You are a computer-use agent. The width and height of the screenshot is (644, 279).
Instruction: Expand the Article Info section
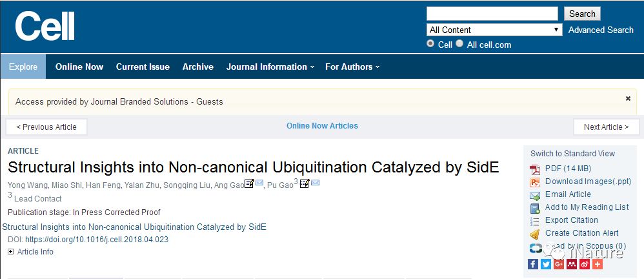(x=11, y=252)
